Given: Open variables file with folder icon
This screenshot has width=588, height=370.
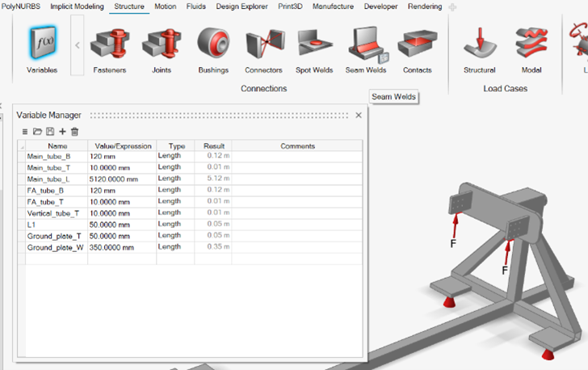Looking at the screenshot, I should (x=37, y=132).
